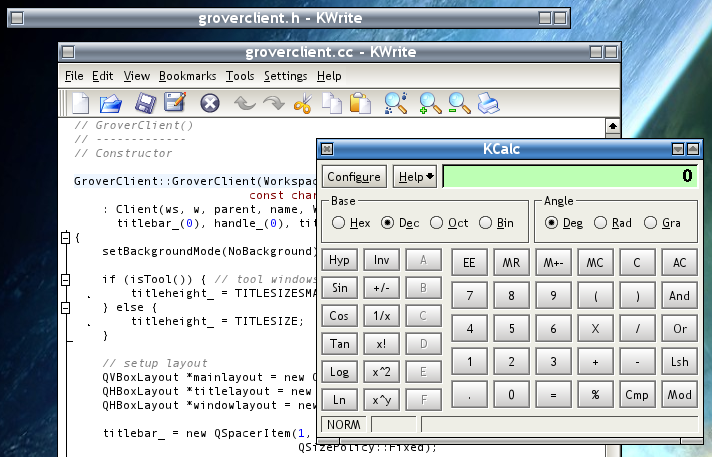Click the Lsh left shift button
The image size is (712, 457).
(x=679, y=362)
